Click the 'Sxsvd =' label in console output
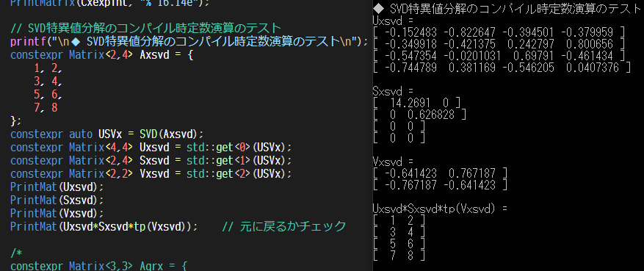644x271 pixels. (x=394, y=91)
